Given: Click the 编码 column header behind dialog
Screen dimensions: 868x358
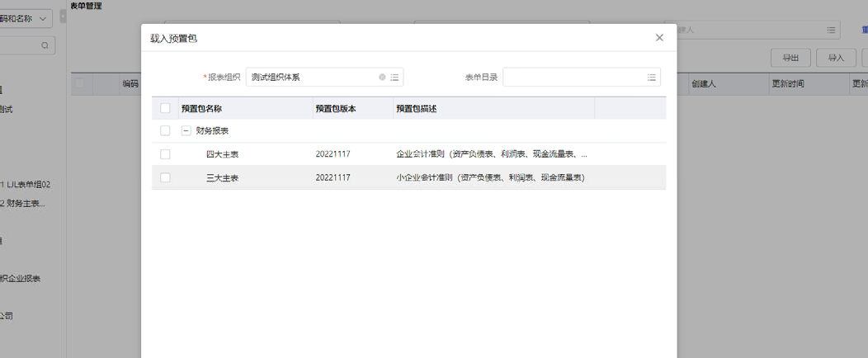Looking at the screenshot, I should point(130,83).
